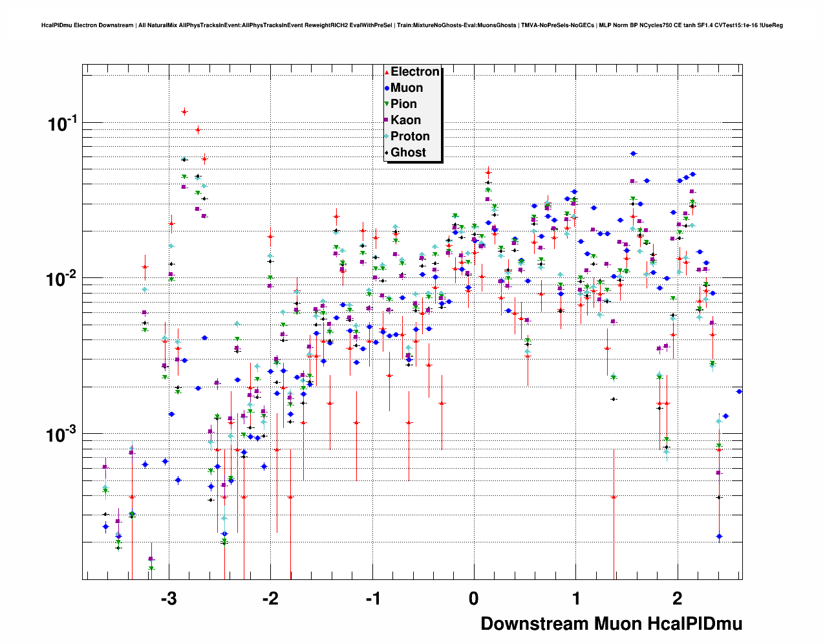Click the y-axis label 10^-2

pyautogui.click(x=62, y=279)
